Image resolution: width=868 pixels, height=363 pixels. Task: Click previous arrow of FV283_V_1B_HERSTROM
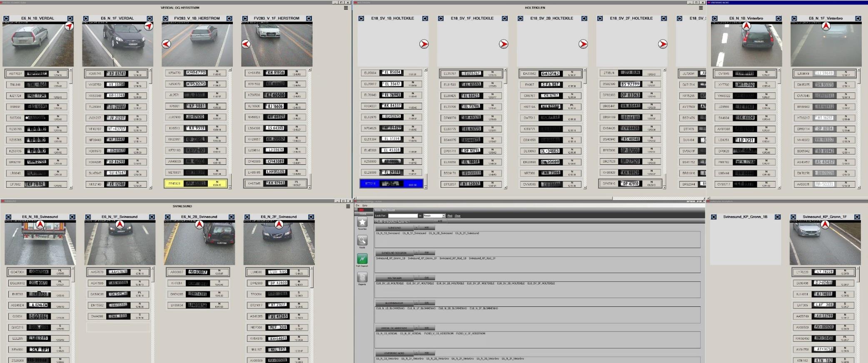click(165, 18)
